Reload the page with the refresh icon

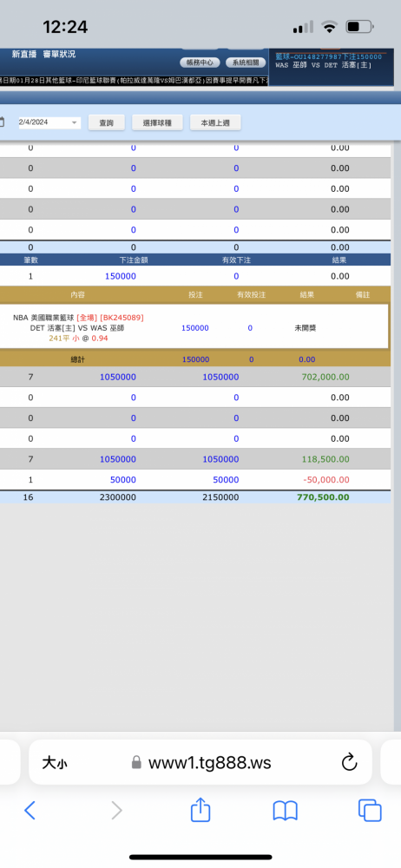[x=349, y=763]
